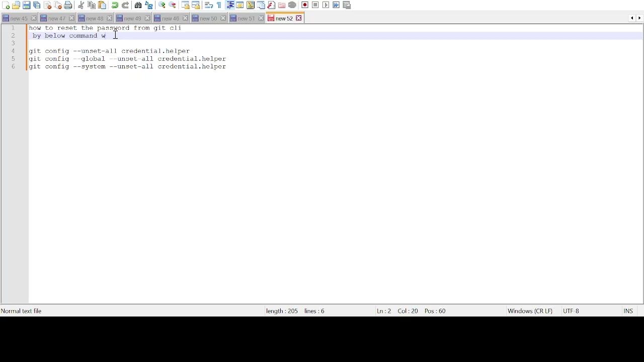Click the Close All documents toolbar icon

tap(58, 5)
